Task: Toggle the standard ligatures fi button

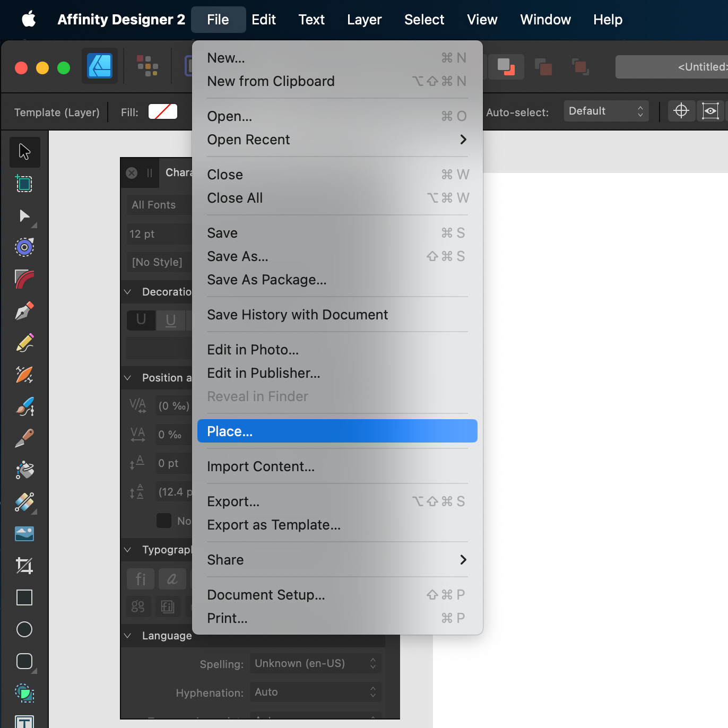Action: (141, 579)
